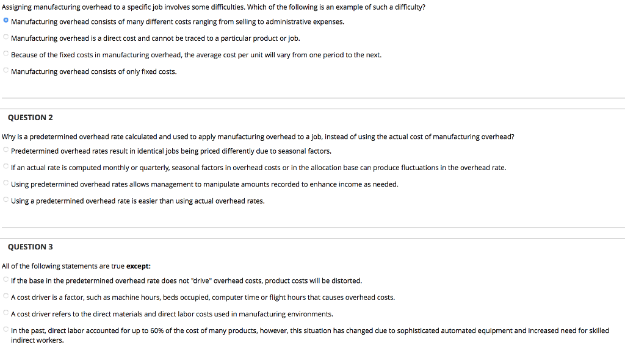The height and width of the screenshot is (364, 625).
Task: Select the answer about average cost per unit varying
Action: 5,54
